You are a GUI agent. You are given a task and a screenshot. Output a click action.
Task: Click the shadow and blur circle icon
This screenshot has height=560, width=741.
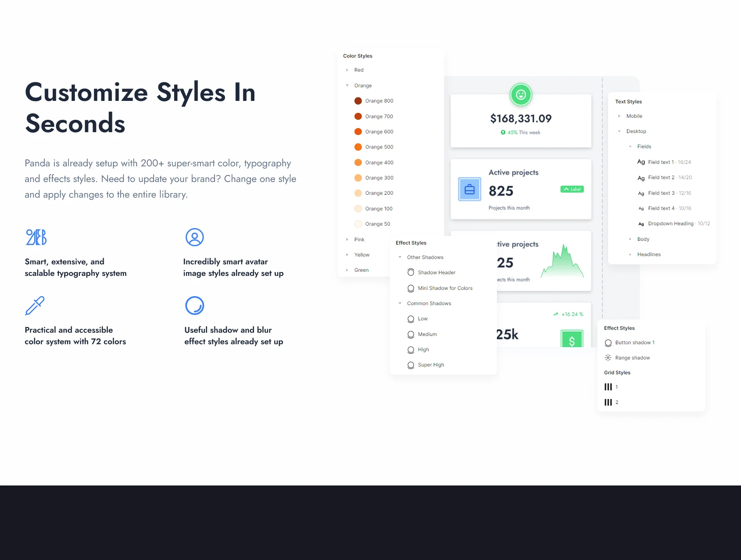point(195,306)
